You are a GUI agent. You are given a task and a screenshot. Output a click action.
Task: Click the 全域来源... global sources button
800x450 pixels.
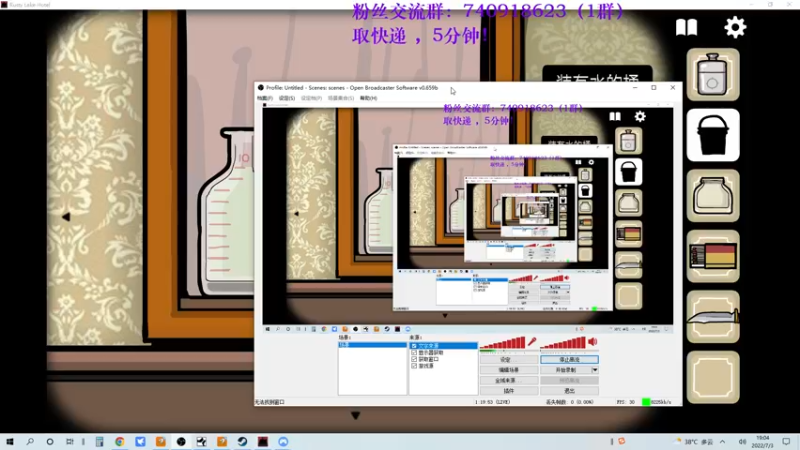point(509,381)
